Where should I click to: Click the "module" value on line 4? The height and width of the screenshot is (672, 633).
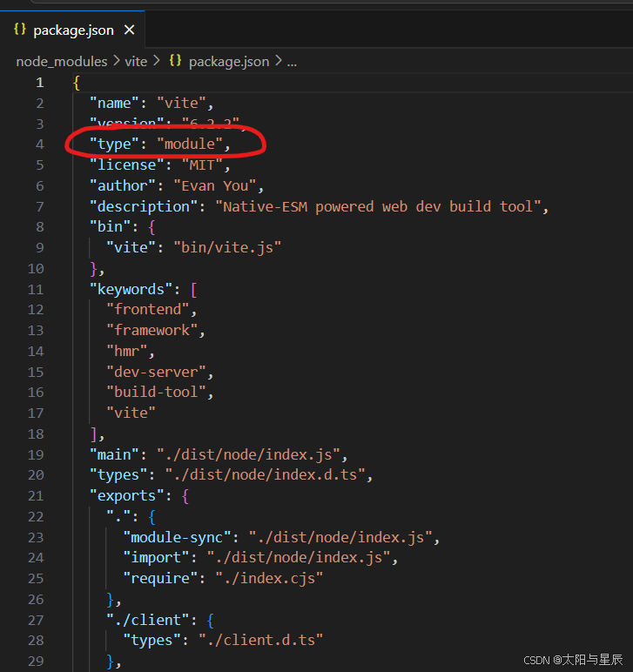(190, 144)
